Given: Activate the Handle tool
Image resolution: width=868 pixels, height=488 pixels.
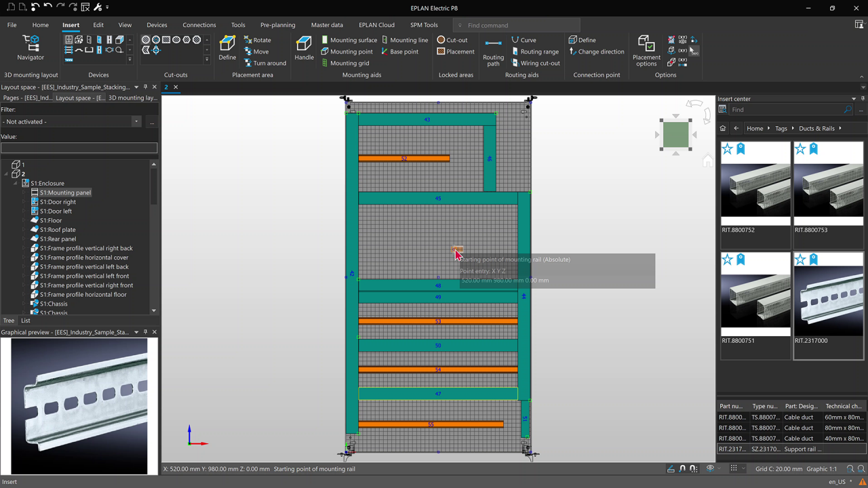Looking at the screenshot, I should pyautogui.click(x=304, y=48).
